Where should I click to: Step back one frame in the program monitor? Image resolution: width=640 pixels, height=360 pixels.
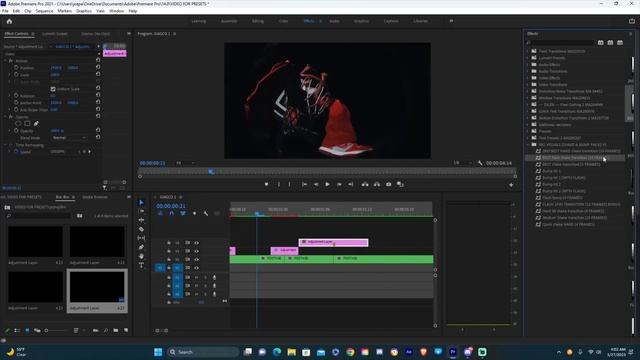pyautogui.click(x=316, y=184)
